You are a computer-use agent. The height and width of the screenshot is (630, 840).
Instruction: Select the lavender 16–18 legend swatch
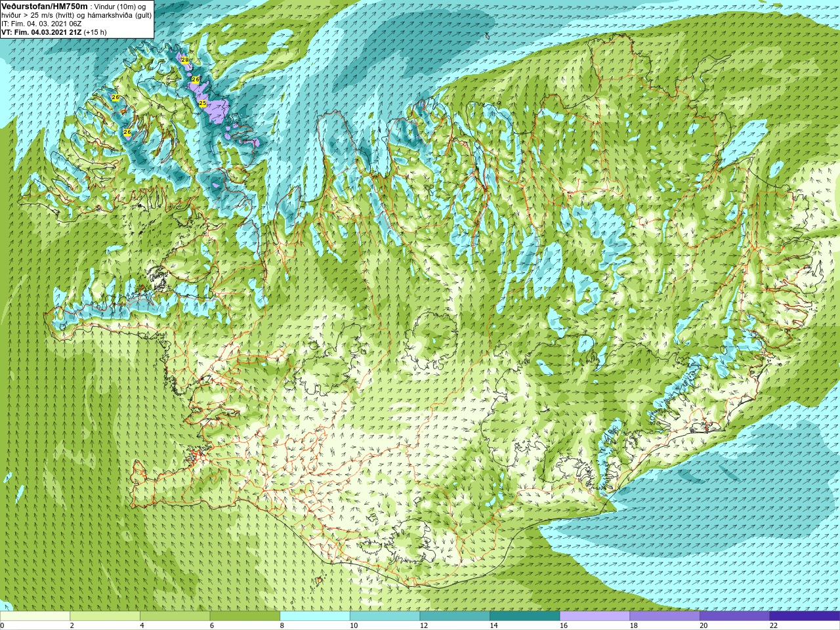click(595, 616)
